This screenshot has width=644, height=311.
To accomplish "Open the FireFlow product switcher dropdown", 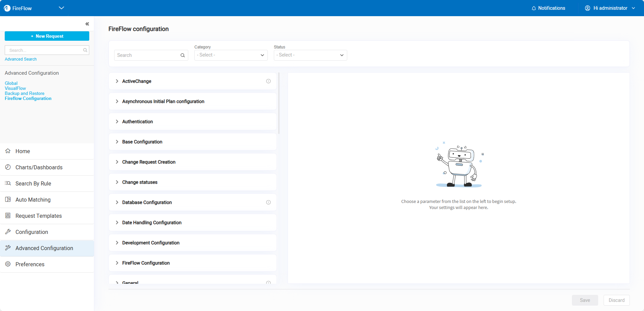I will (61, 8).
